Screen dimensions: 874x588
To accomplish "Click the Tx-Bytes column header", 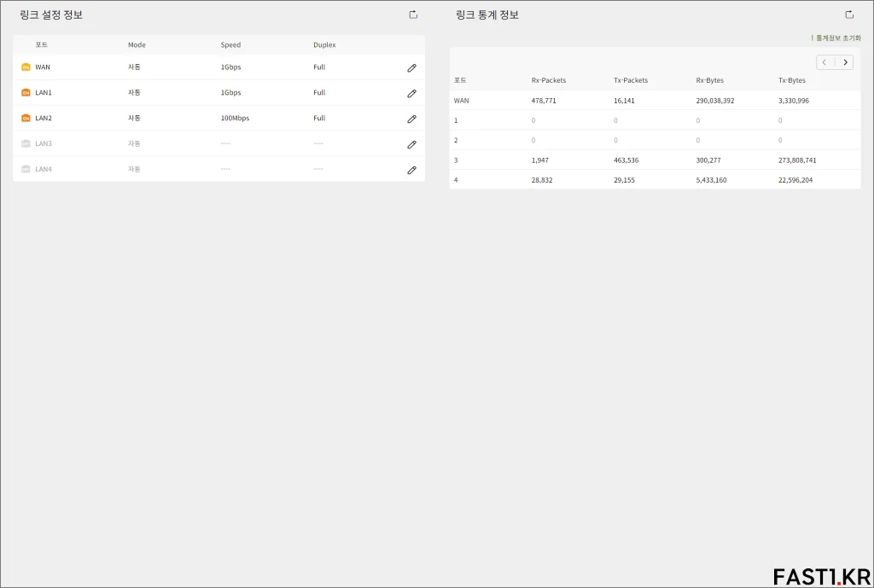I will pos(791,80).
